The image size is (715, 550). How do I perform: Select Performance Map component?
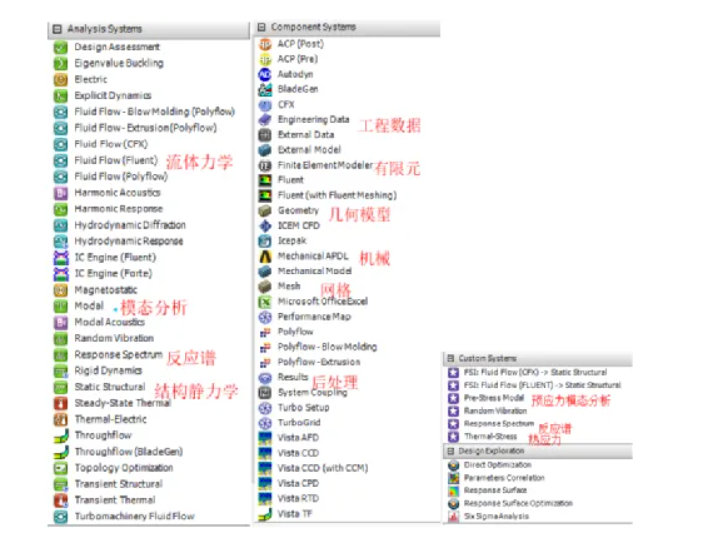[314, 317]
